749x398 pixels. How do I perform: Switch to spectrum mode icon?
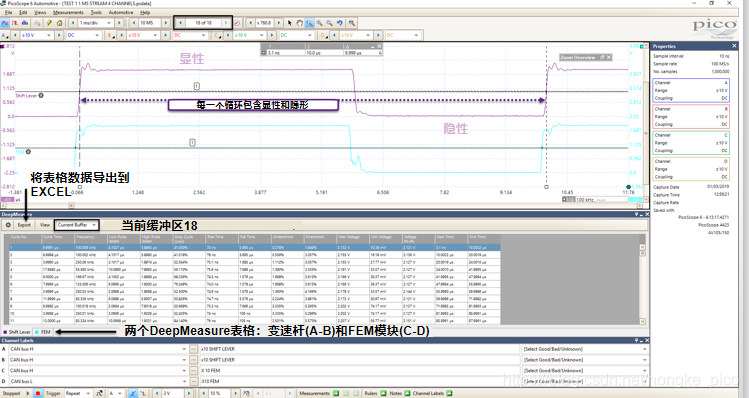point(25,23)
